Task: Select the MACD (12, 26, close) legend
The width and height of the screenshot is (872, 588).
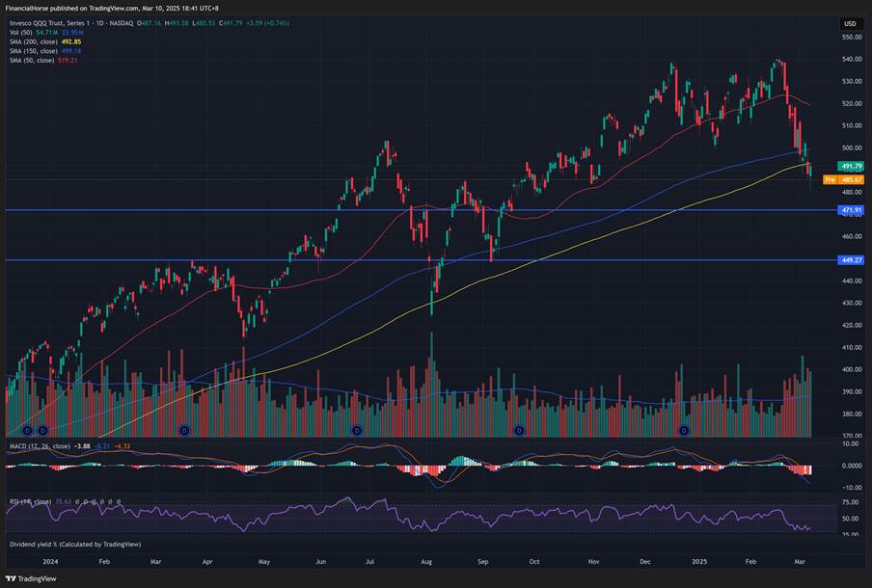Action: click(x=41, y=445)
